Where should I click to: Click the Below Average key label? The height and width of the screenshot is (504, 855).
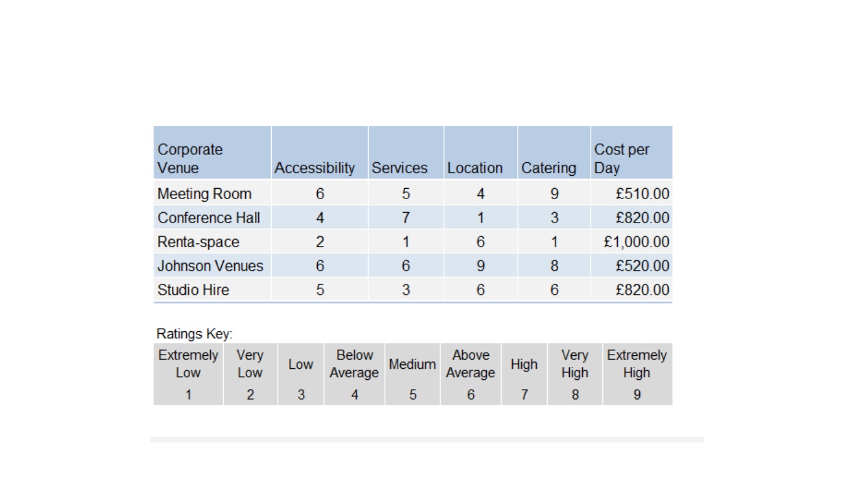[x=354, y=364]
